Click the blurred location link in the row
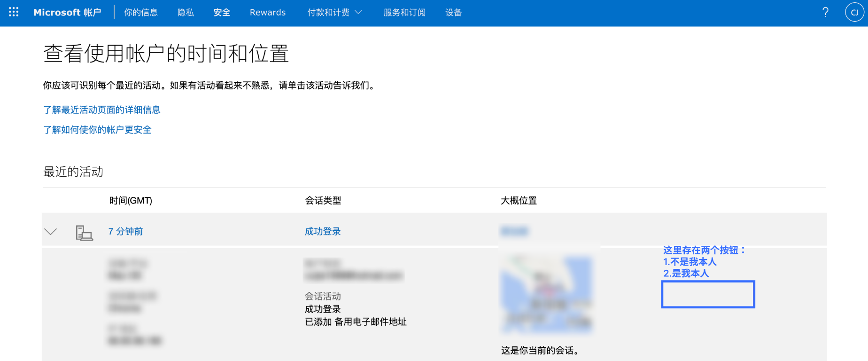The image size is (868, 361). [x=514, y=231]
